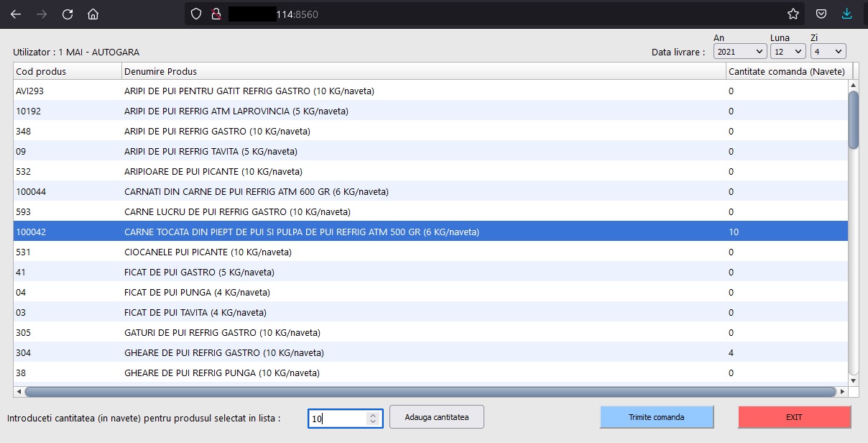This screenshot has height=443, width=868.
Task: Open the Luna month dropdown
Action: (x=788, y=52)
